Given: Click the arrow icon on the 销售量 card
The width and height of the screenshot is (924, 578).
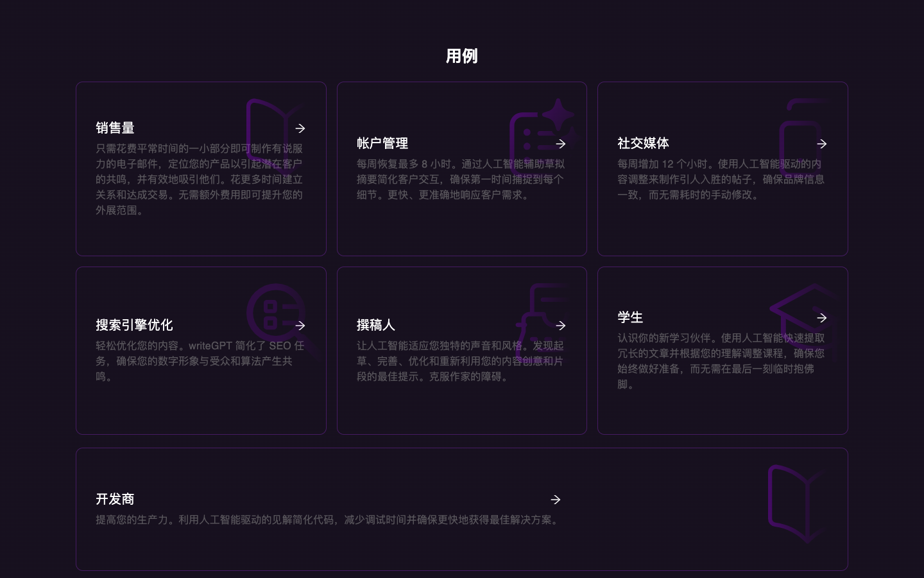Looking at the screenshot, I should [300, 128].
